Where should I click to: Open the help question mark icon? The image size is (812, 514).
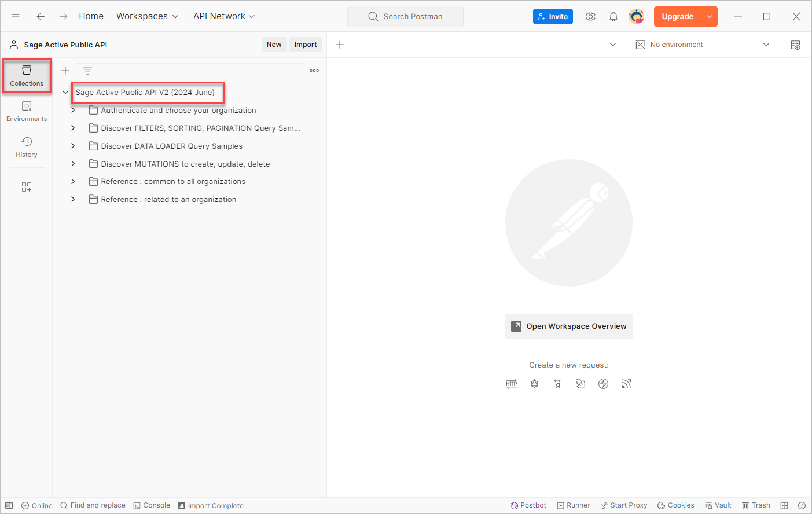(802, 505)
